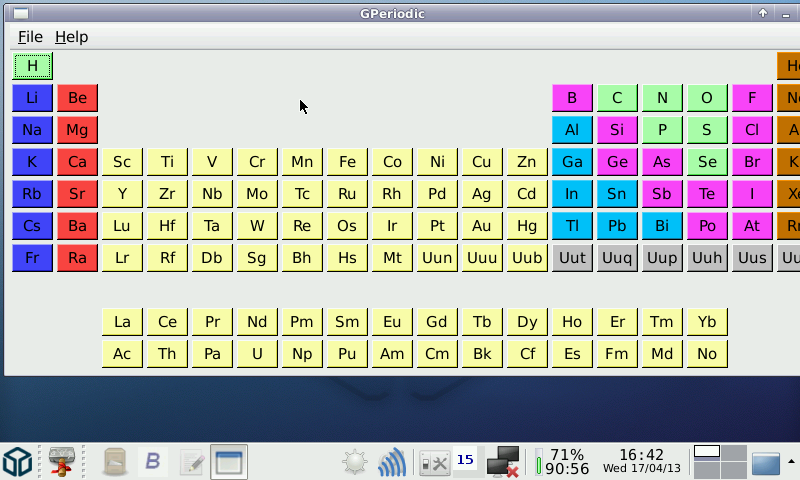Choose the Aluminium (Al) element

[x=572, y=130]
